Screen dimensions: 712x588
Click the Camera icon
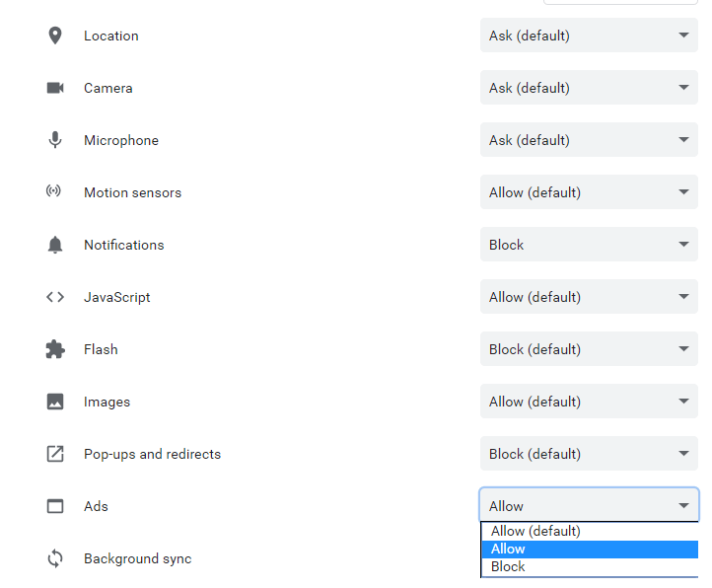click(x=55, y=88)
